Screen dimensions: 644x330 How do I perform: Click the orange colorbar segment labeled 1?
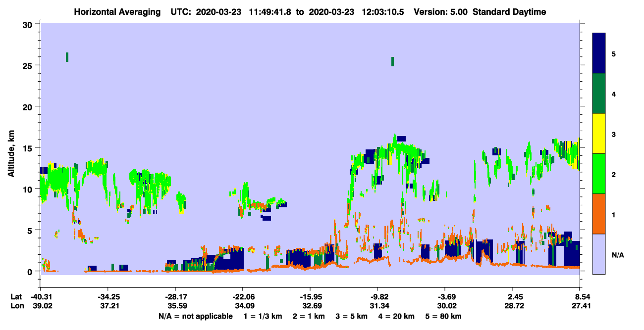(599, 214)
